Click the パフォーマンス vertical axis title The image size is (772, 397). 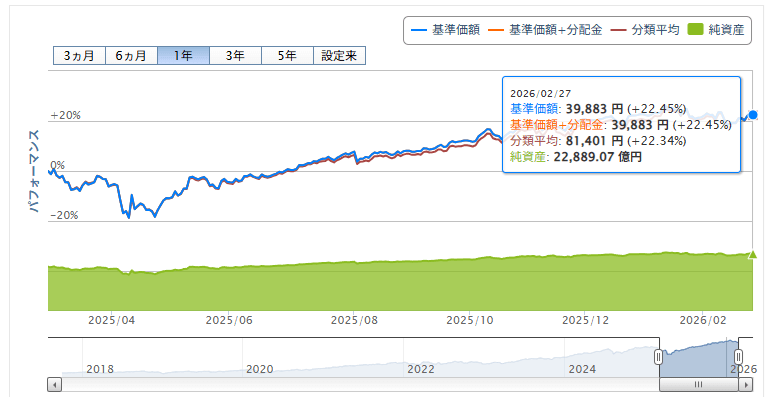click(x=34, y=171)
